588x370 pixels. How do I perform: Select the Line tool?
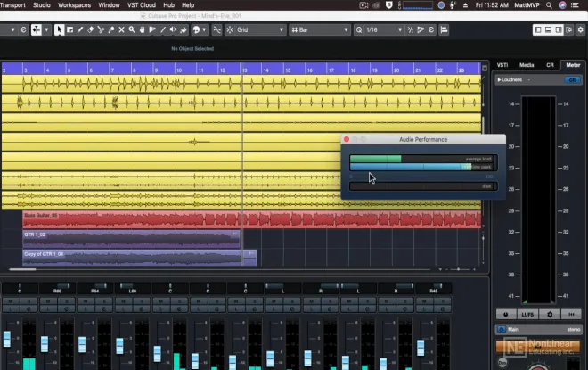tap(163, 29)
